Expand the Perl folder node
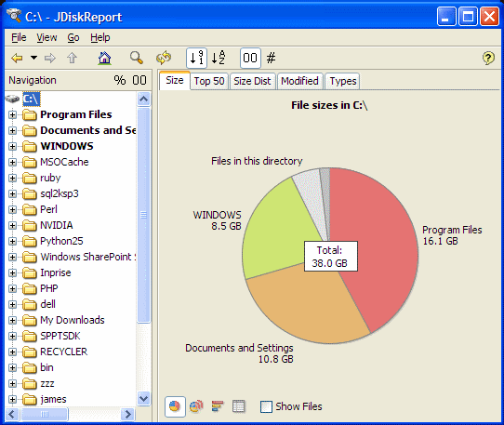This screenshot has height=425, width=504. (x=12, y=209)
